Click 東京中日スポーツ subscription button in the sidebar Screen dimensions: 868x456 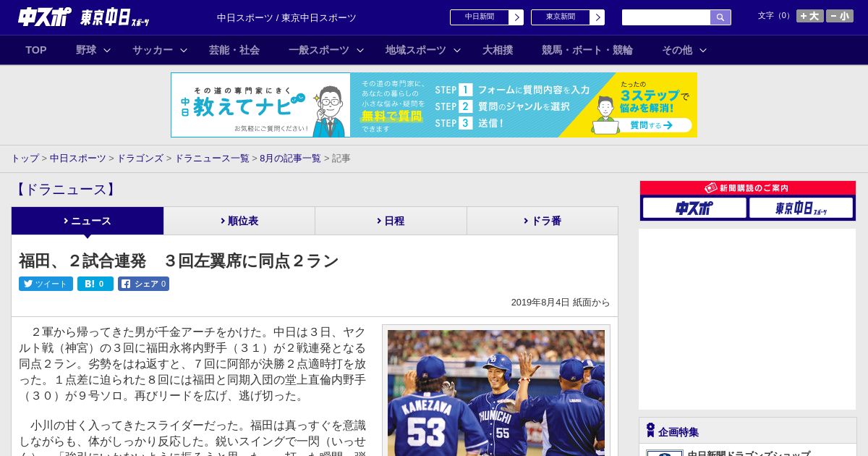801,208
